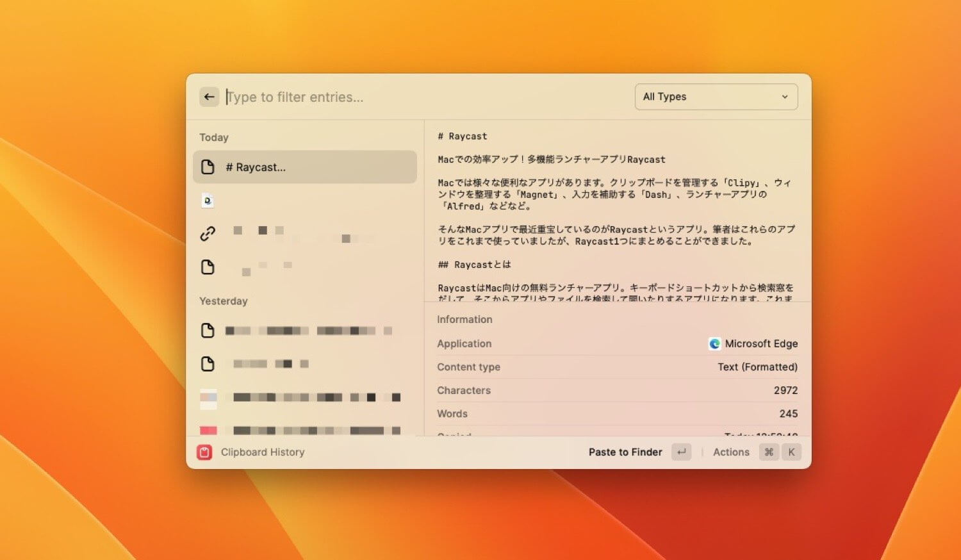
Task: Click the 245 words value
Action: pyautogui.click(x=789, y=414)
